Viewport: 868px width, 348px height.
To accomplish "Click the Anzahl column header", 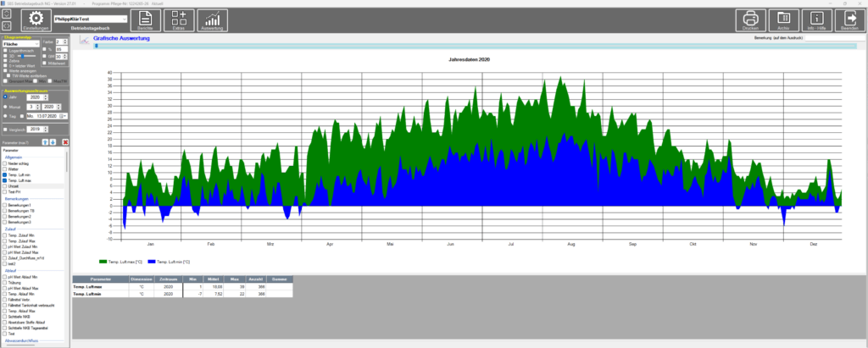I will (x=256, y=279).
